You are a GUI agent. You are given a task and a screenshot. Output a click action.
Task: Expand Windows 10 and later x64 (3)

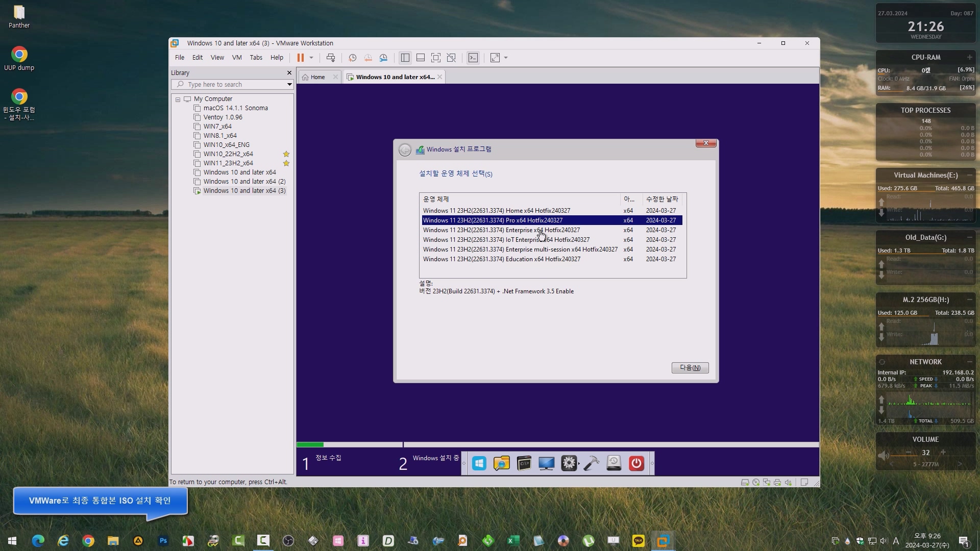197,190
